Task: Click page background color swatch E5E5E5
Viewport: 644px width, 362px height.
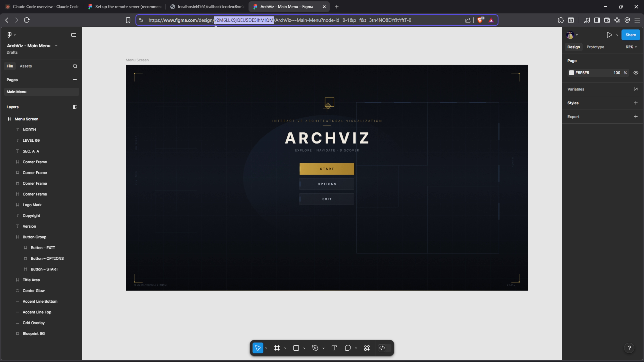Action: (571, 73)
